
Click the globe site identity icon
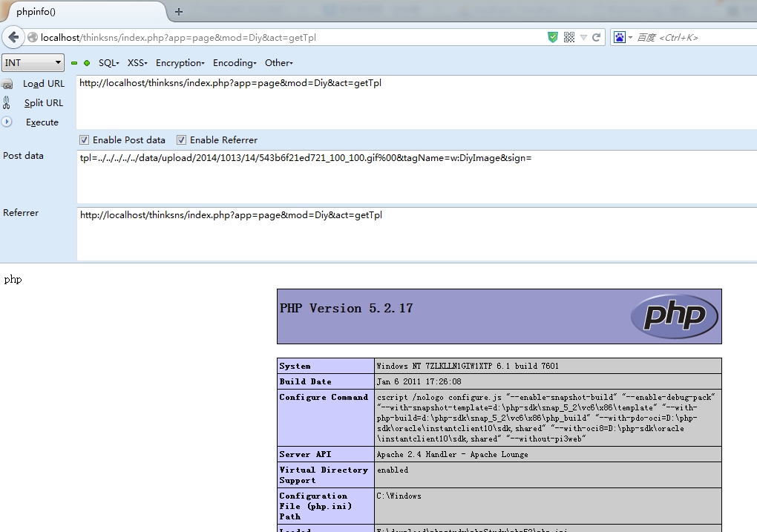click(33, 37)
